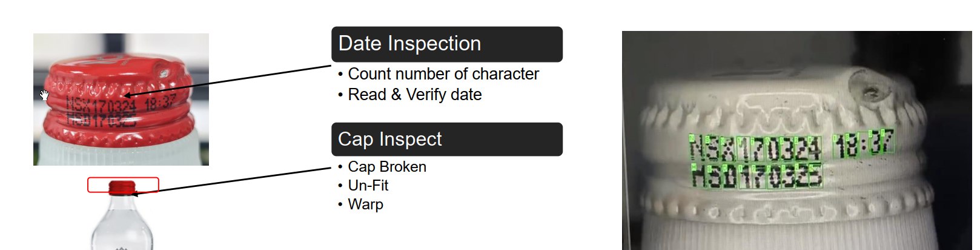Image resolution: width=980 pixels, height=250 pixels.
Task: Click the arrow pointing to the small cap
Action: (231, 181)
